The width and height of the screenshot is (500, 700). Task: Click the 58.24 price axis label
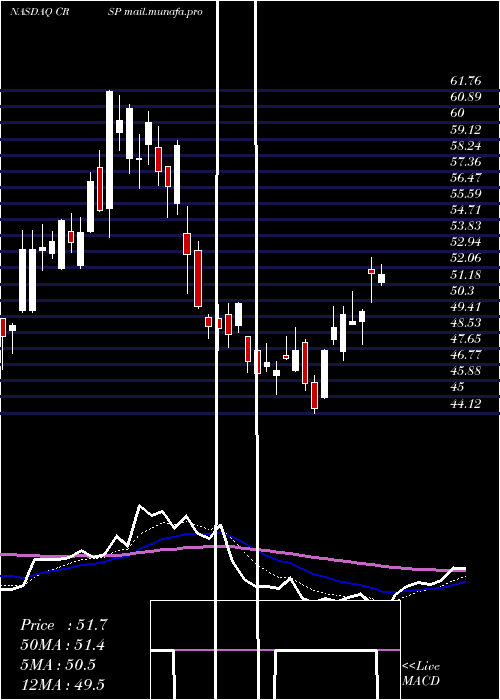click(x=466, y=146)
